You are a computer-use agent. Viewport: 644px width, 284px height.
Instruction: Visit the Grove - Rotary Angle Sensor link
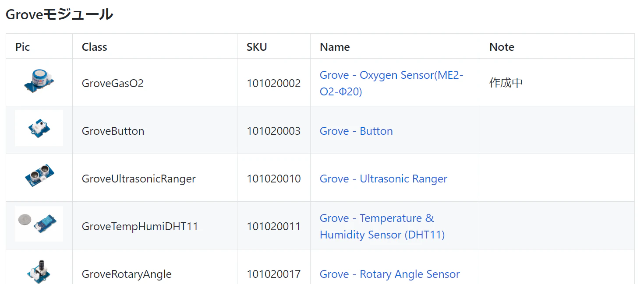[389, 274]
